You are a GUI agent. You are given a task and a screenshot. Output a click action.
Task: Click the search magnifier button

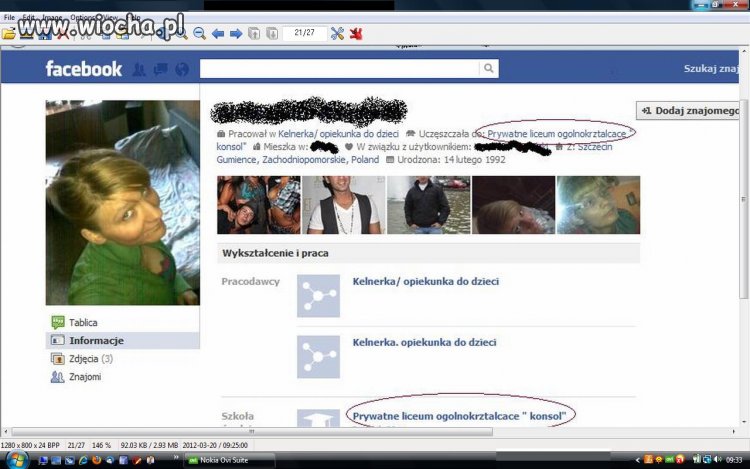coord(488,68)
